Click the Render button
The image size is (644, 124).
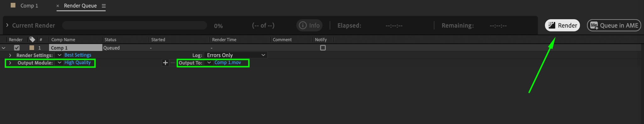pos(562,25)
